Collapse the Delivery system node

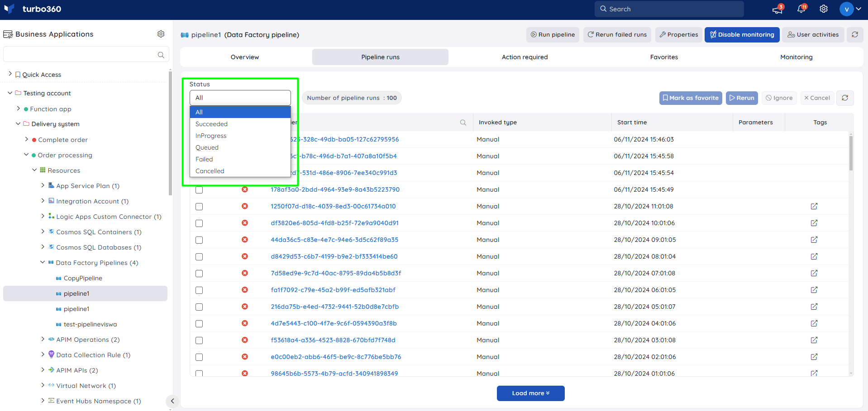click(x=18, y=124)
